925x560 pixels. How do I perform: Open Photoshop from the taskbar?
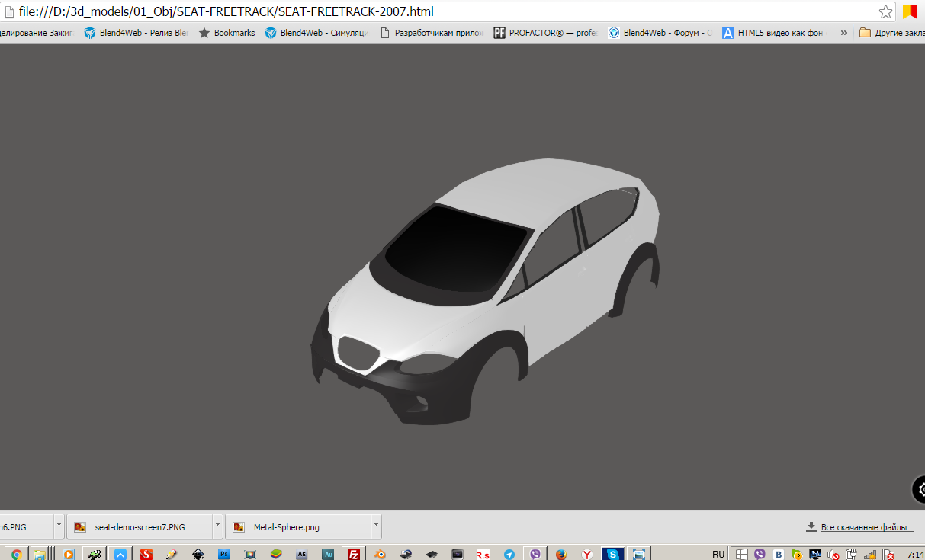[x=224, y=554]
